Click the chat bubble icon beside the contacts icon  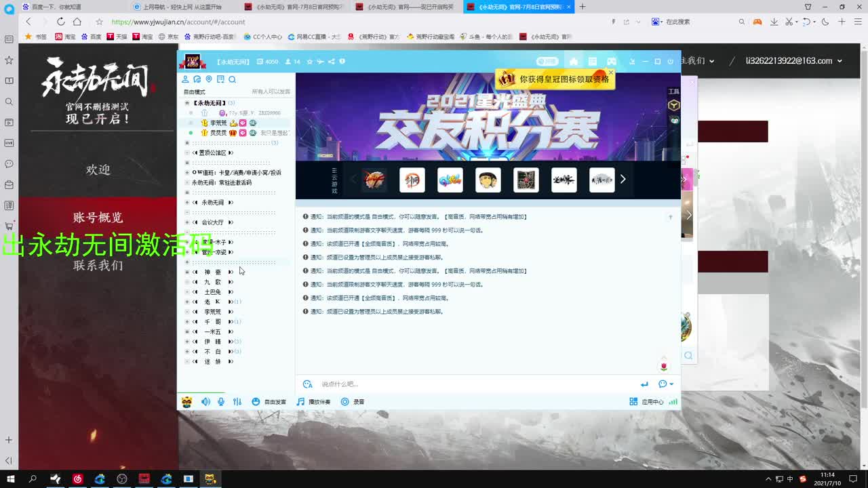click(197, 79)
